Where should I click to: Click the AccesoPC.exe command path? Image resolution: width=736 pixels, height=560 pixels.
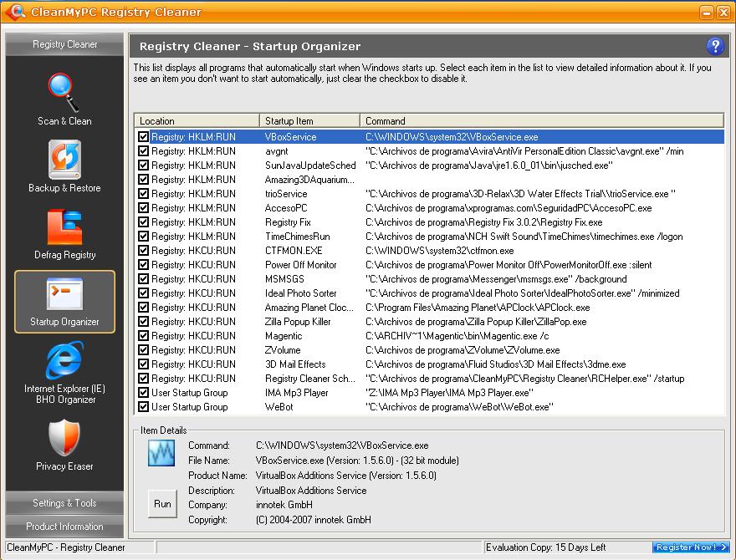click(x=509, y=208)
